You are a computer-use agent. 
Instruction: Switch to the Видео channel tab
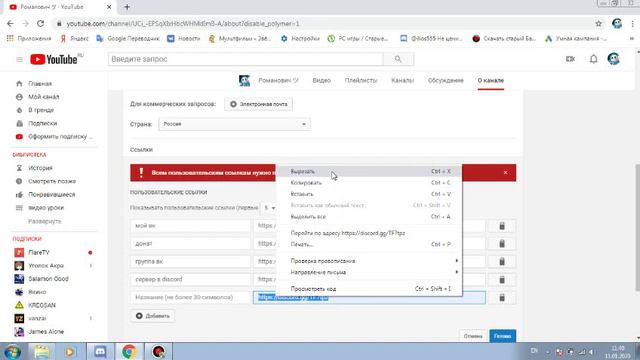click(x=322, y=80)
